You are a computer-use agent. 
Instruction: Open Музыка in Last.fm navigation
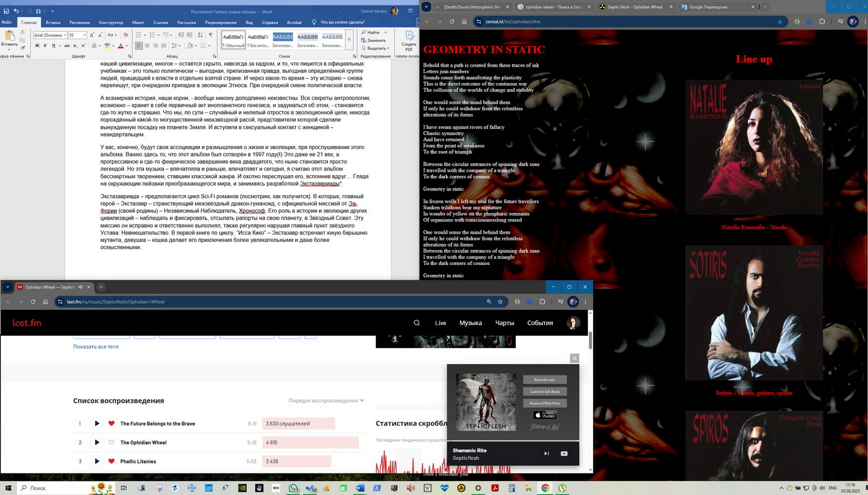(x=471, y=323)
